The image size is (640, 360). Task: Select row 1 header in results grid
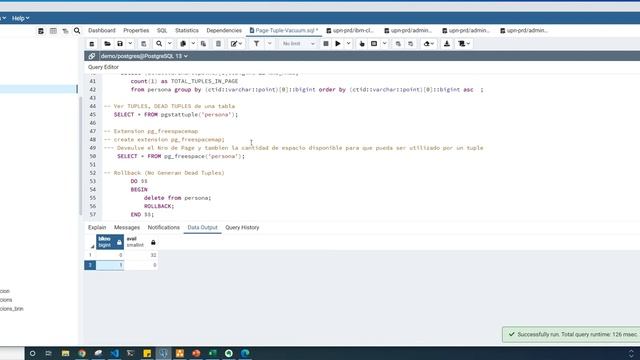90,255
